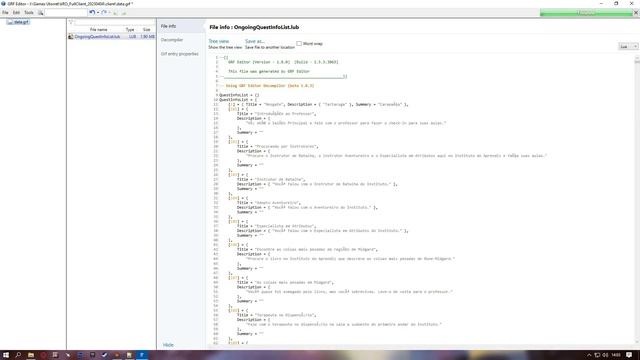Click the taskbar clock
The image size is (640, 360).
tap(616, 355)
